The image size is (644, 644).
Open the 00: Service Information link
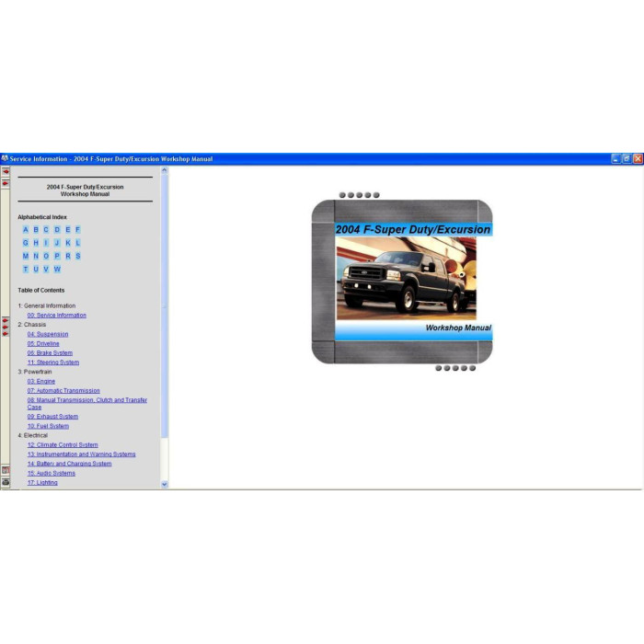point(57,315)
